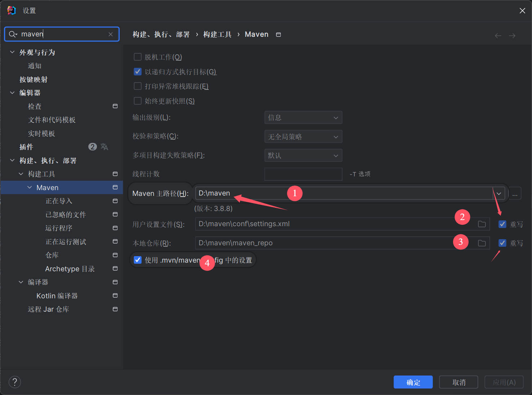The image size is (532, 395).
Task: Click the update count badge on 插件
Action: pyautogui.click(x=93, y=147)
